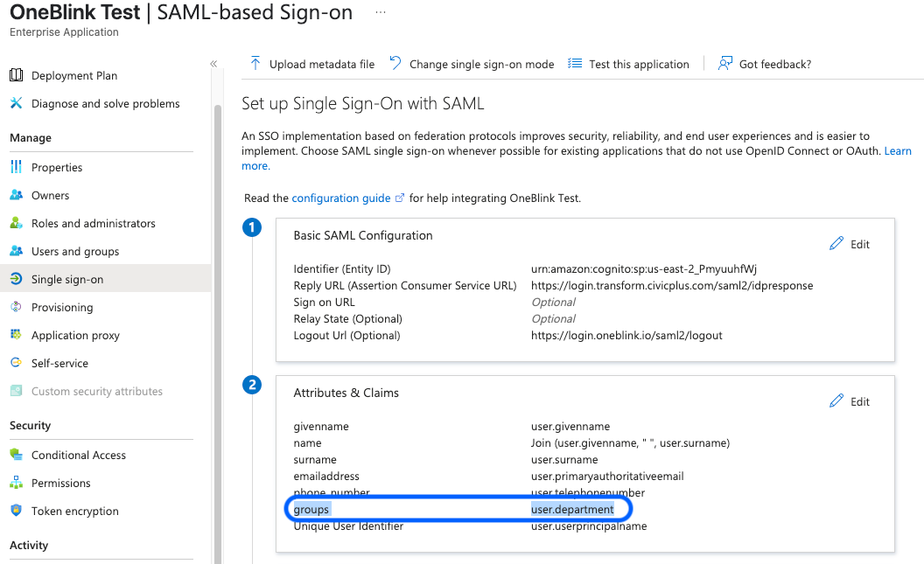The width and height of the screenshot is (924, 564).
Task: Open Application proxy settings
Action: pos(75,336)
